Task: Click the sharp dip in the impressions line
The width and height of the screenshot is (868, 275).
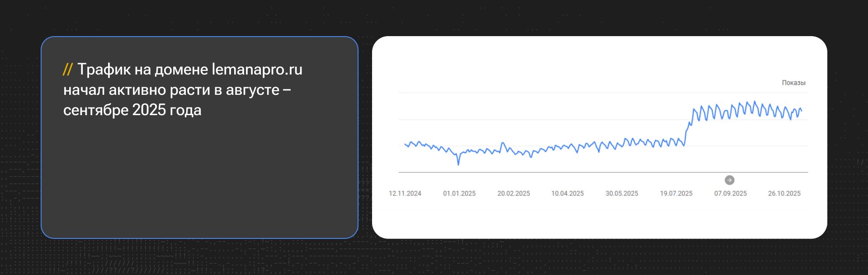Action: pyautogui.click(x=458, y=163)
